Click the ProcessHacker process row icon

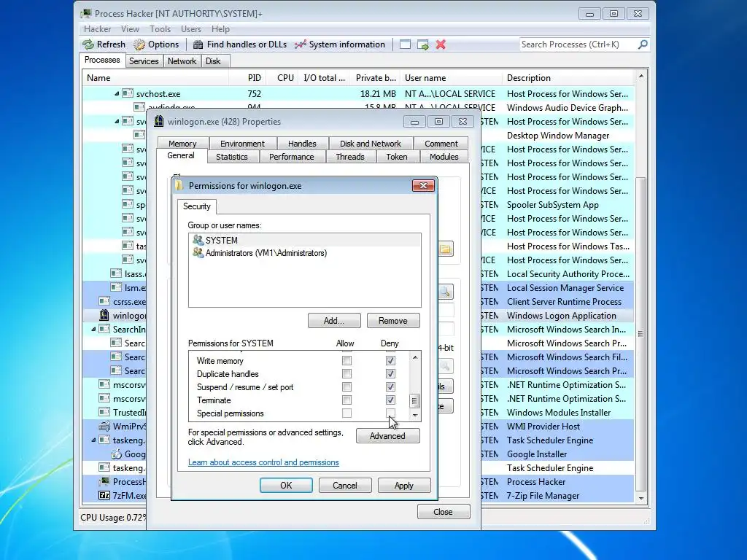[x=104, y=481]
